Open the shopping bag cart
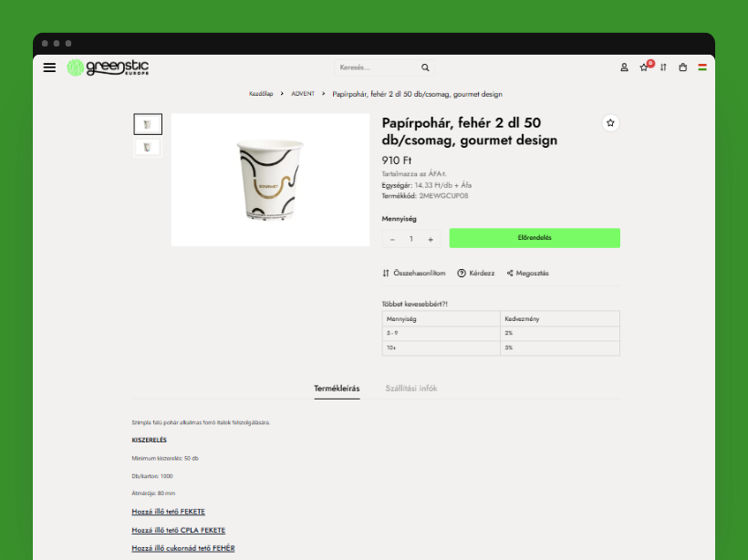Screen dimensions: 748x560 [x=682, y=67]
